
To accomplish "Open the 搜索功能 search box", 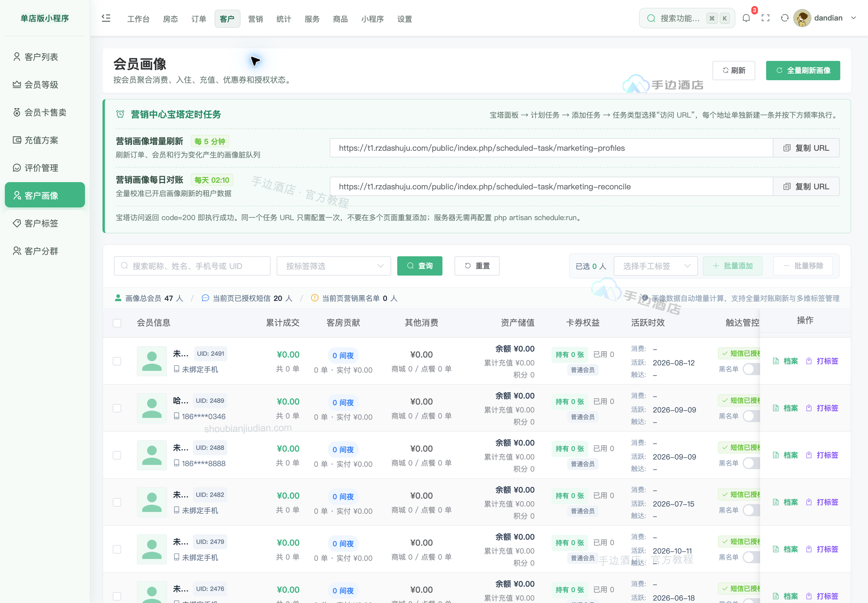I will [x=687, y=18].
